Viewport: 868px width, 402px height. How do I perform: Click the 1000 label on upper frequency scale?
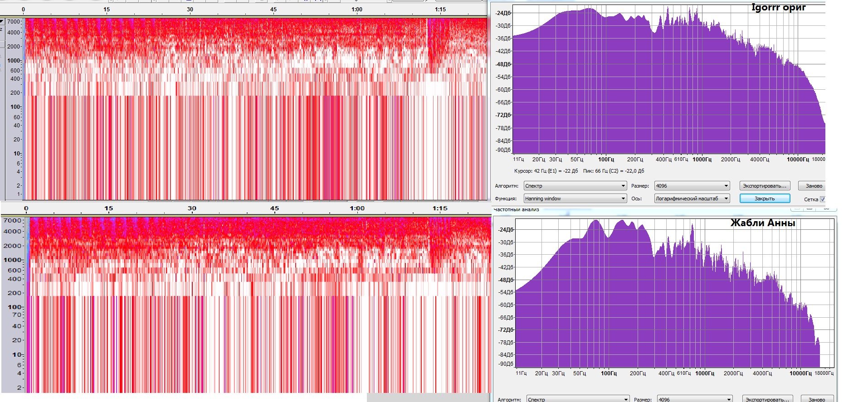(14, 60)
